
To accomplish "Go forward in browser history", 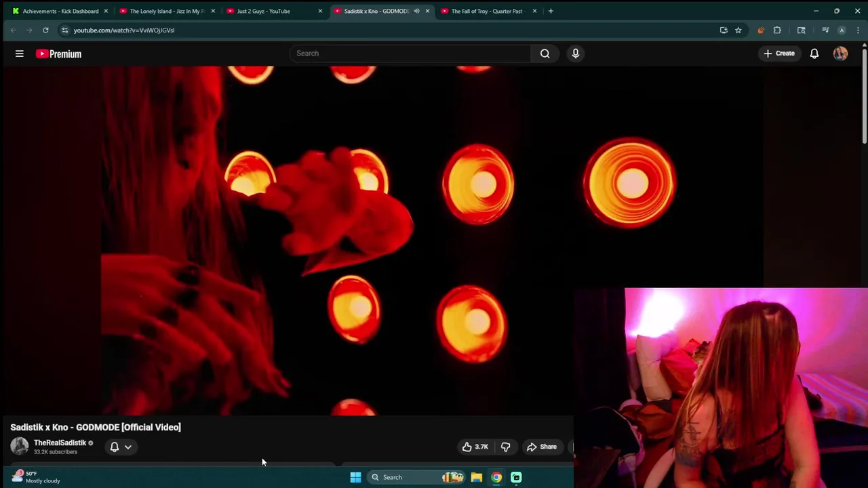I will (x=29, y=30).
